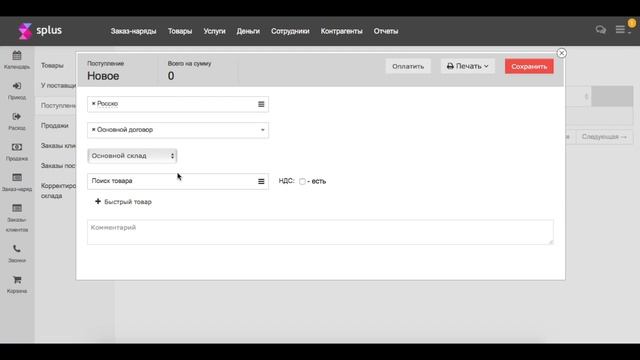Image resolution: width=640 pixels, height=360 pixels.
Task: Click the red Сохранить button
Action: [529, 66]
